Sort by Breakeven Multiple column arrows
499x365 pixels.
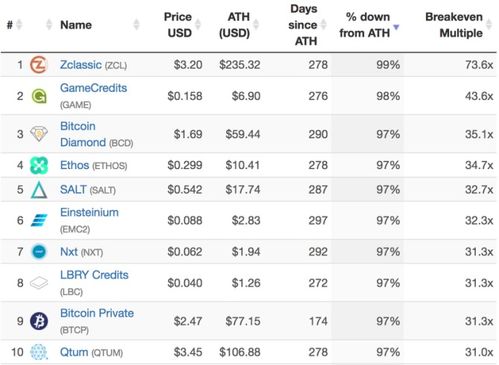[x=489, y=25]
